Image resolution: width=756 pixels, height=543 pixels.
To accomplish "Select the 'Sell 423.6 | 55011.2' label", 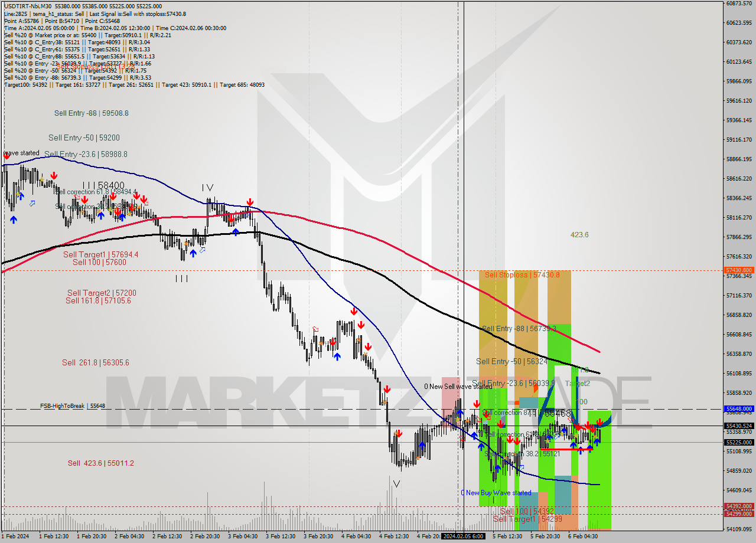I will pos(100,463).
